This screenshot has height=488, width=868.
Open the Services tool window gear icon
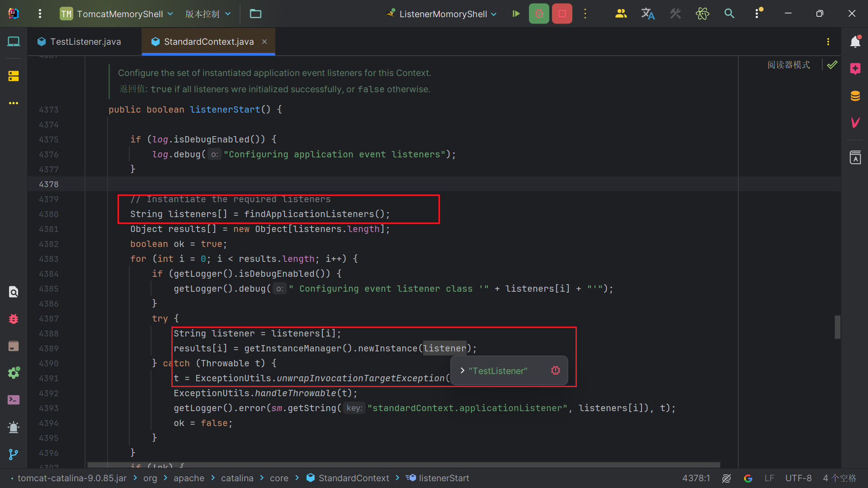coord(14,373)
